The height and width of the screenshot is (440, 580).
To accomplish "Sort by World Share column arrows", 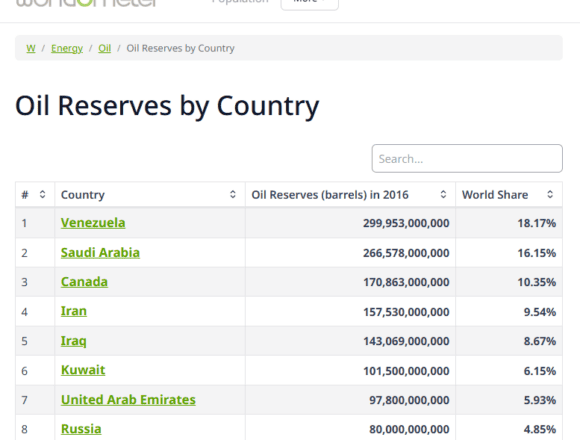I will coord(550,194).
